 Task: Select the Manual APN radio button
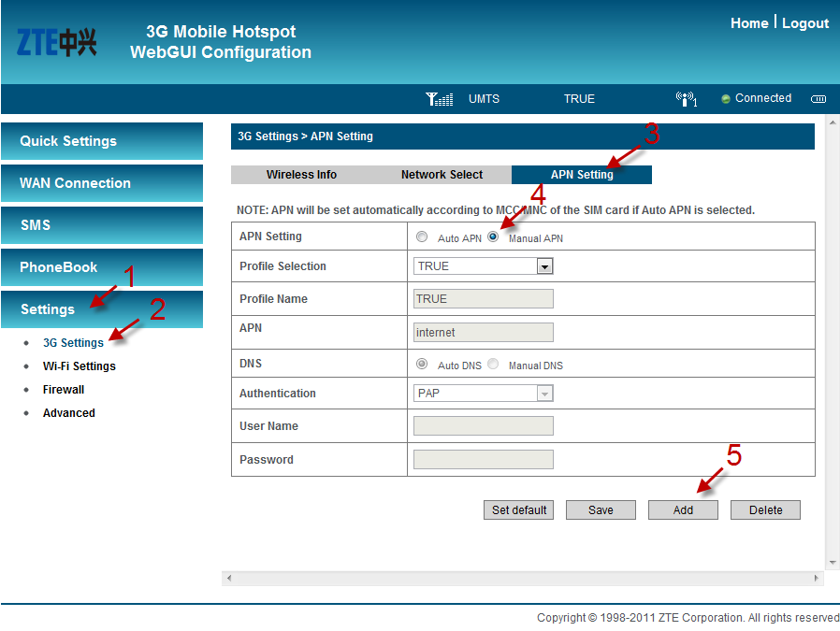[x=493, y=237]
